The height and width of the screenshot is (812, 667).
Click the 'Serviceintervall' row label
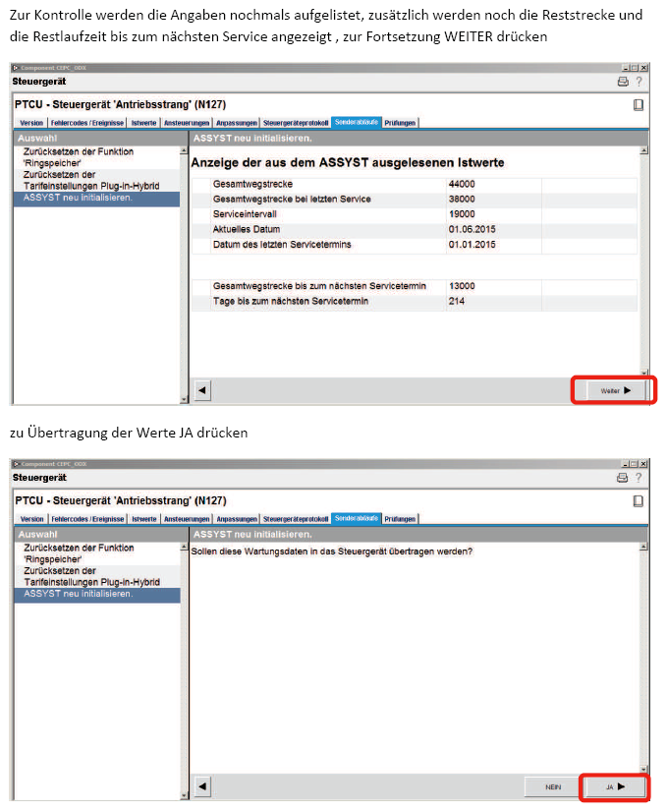click(245, 214)
